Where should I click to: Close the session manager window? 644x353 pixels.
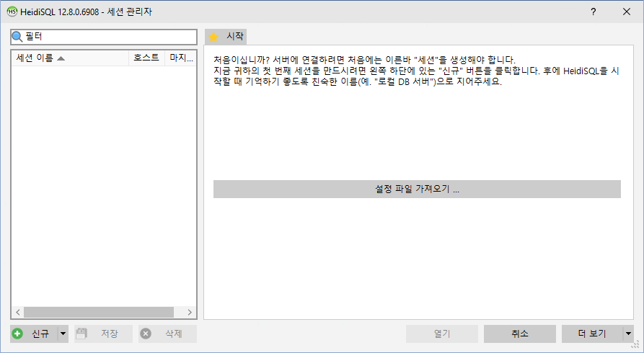coord(627,12)
